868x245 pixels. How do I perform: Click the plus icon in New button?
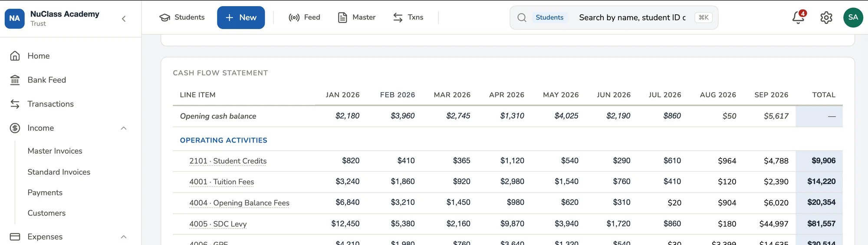click(x=230, y=17)
